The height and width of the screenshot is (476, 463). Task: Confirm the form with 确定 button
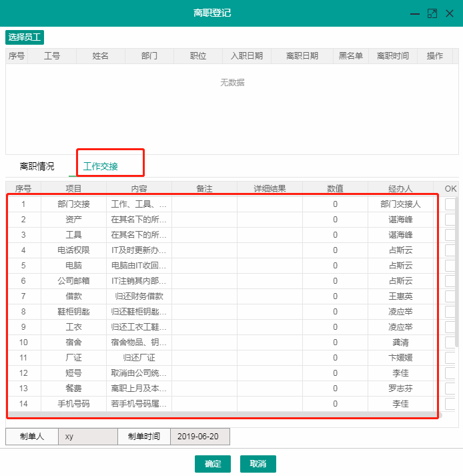[213, 464]
